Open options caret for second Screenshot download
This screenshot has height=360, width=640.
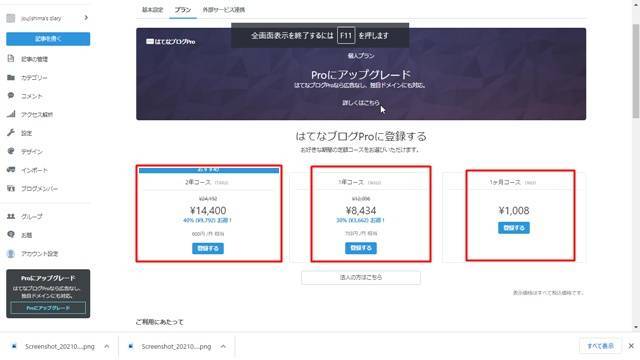tap(223, 346)
